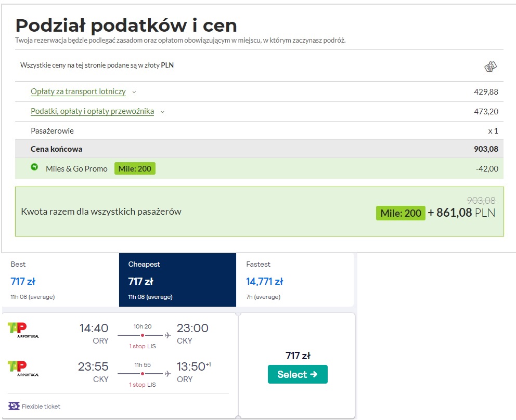
Task: Open Podatki, opłaty i opłaty przewoźnika link
Action: pyautogui.click(x=93, y=111)
